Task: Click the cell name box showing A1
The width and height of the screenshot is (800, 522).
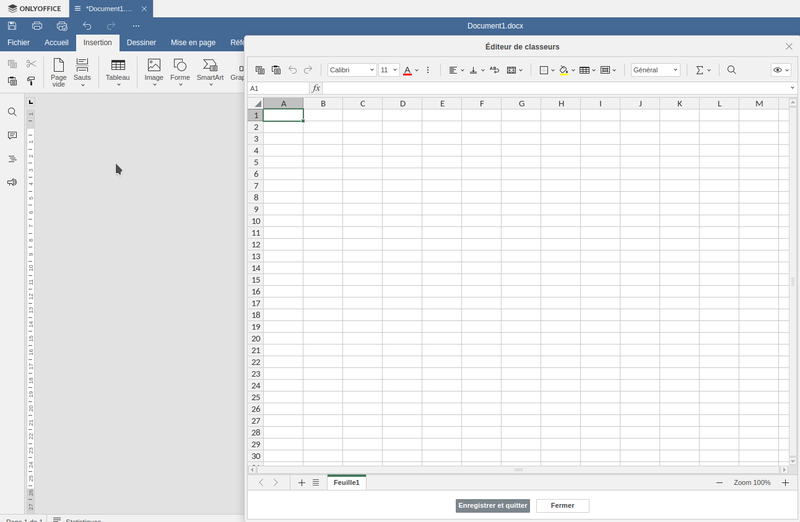Action: tap(278, 88)
